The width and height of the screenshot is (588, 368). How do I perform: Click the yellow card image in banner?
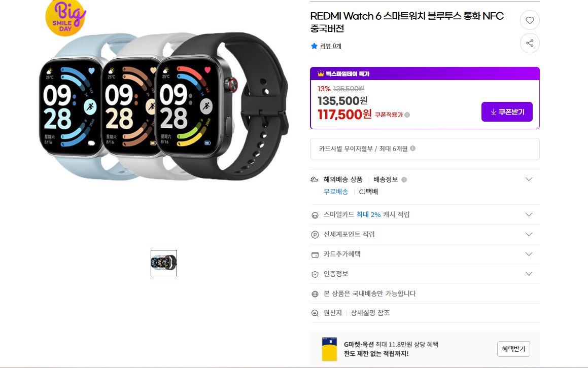click(329, 349)
